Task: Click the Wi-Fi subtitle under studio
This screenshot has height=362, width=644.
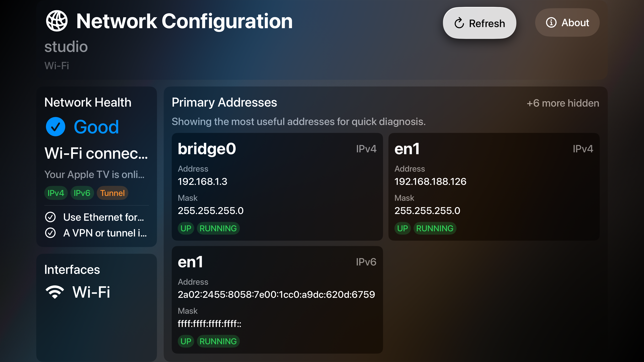Action: coord(57,66)
